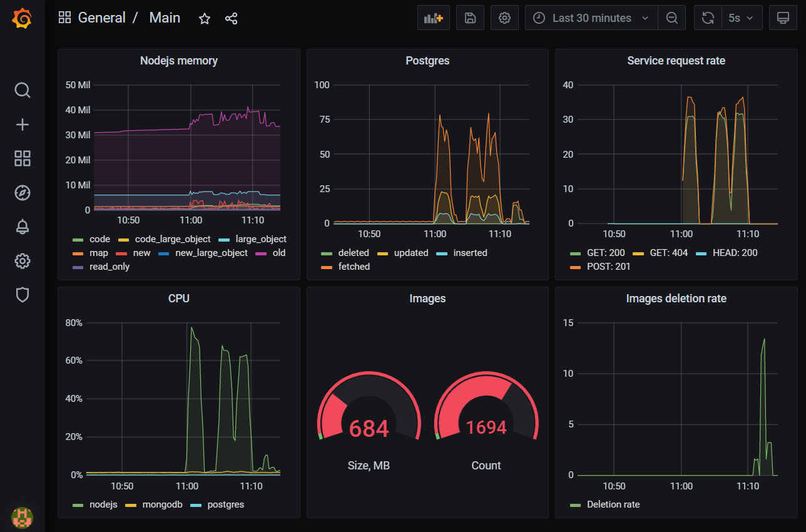The height and width of the screenshot is (532, 806).
Task: Click the Add panel toolbar button
Action: pyautogui.click(x=434, y=18)
